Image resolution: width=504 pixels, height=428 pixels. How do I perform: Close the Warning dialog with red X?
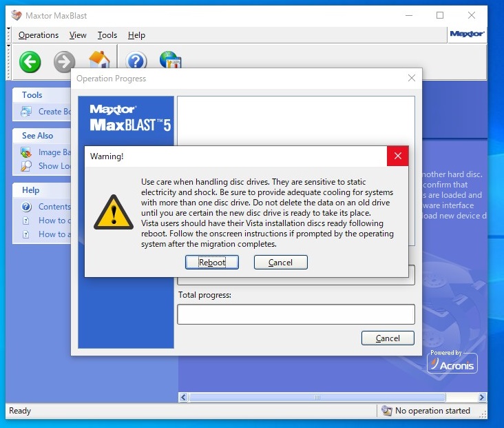click(x=397, y=156)
